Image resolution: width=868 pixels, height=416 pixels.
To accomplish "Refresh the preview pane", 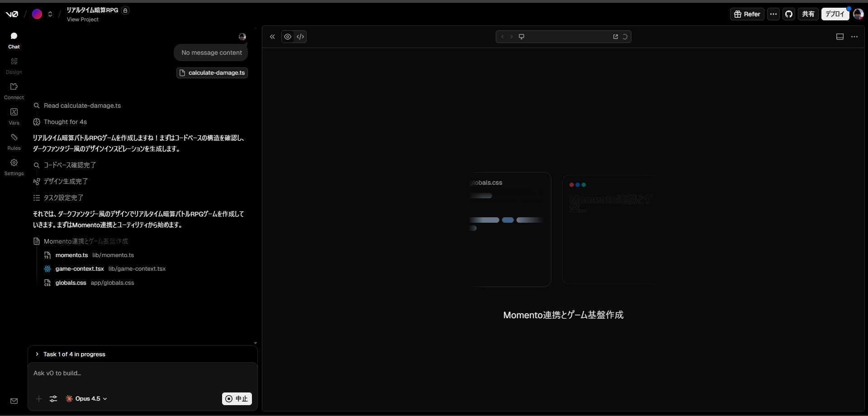I will tap(625, 37).
